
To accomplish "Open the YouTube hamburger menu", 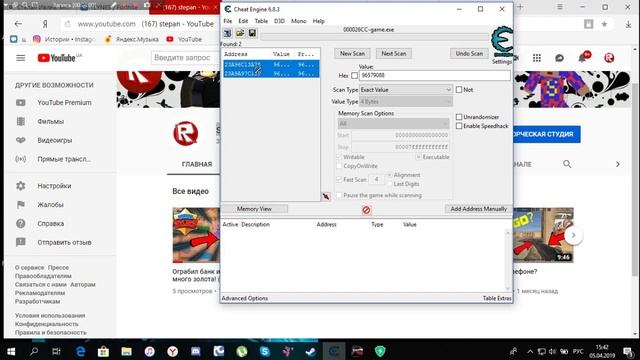I will coord(20,58).
